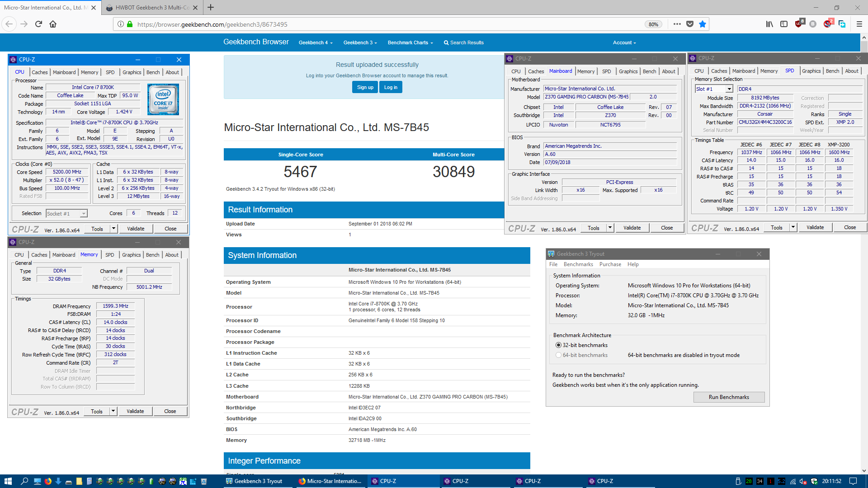The image size is (868, 488).
Task: Click the Sign up button
Action: 365,87
